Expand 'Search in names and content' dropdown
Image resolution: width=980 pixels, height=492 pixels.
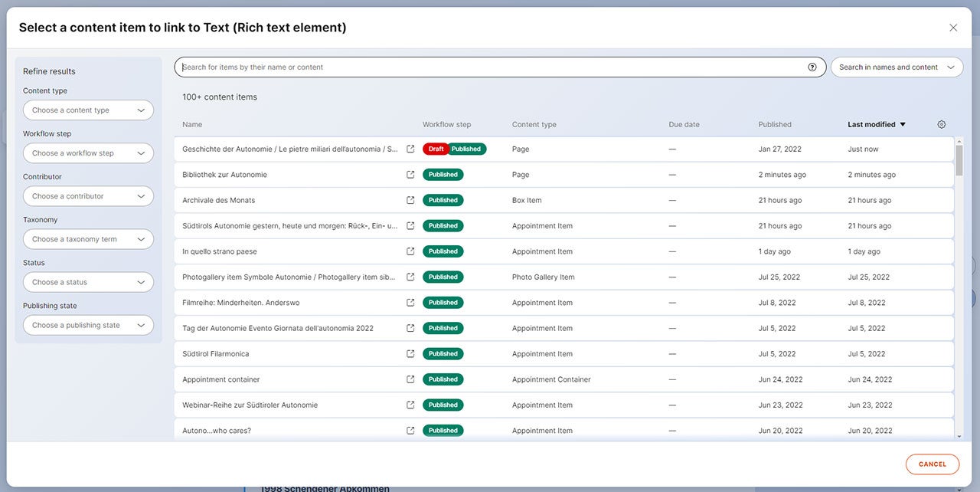pos(897,67)
